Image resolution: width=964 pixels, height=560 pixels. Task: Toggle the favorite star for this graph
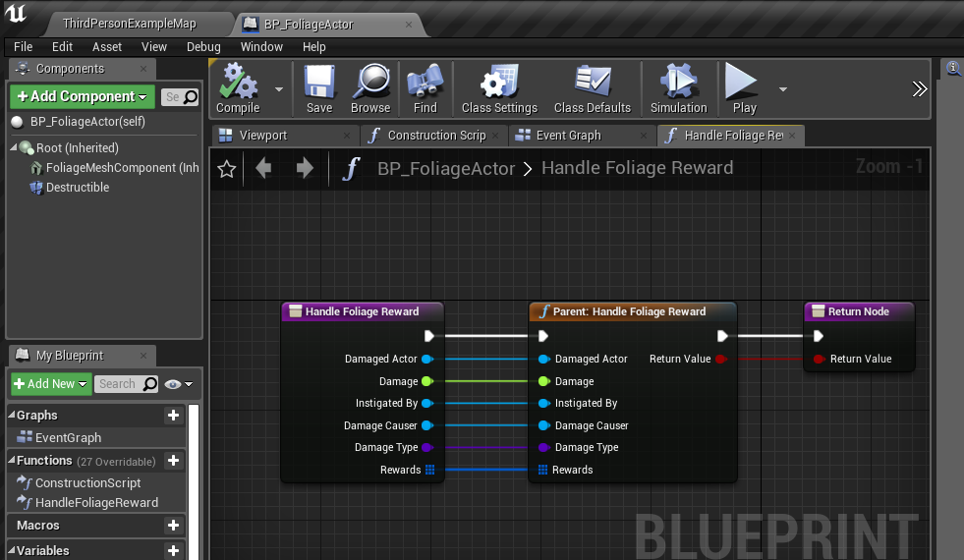227,169
